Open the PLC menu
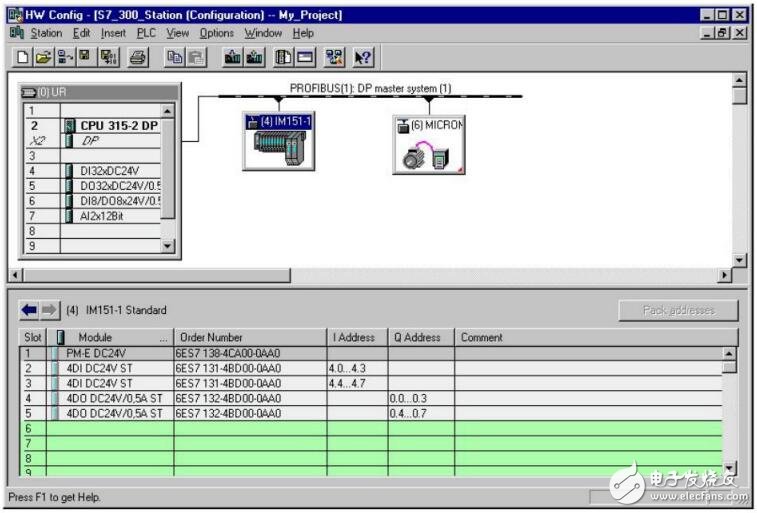Viewport: 757px width, 513px height. pyautogui.click(x=144, y=33)
